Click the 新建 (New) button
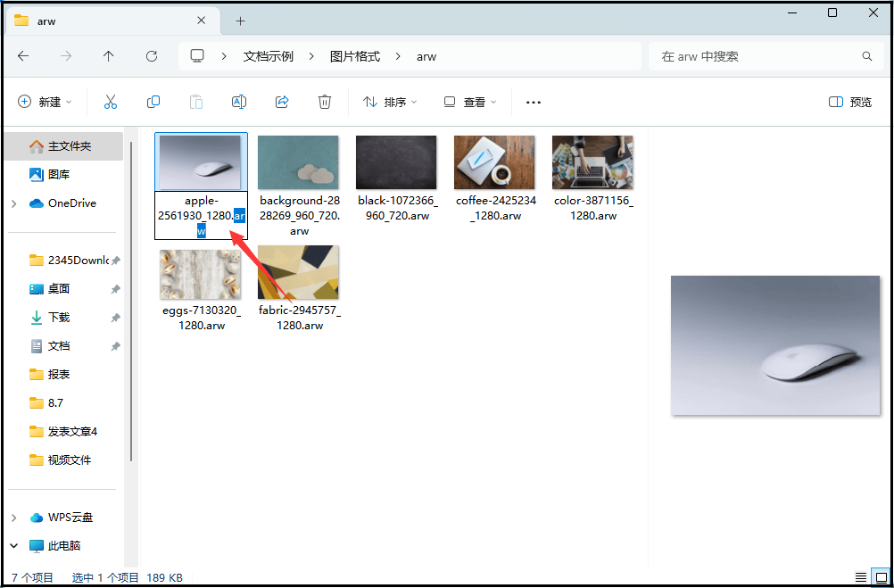Screen dimensions: 894x588 click(x=45, y=101)
